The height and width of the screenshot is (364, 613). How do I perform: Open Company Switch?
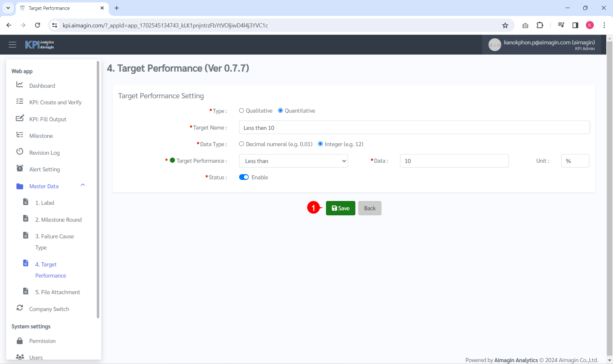(49, 308)
